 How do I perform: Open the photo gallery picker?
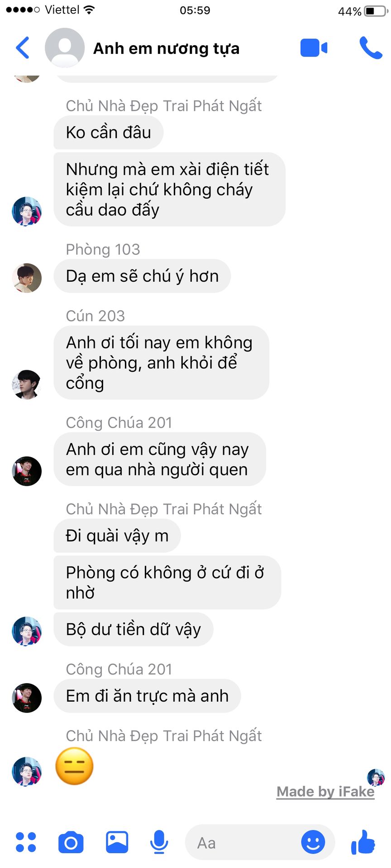point(117,842)
